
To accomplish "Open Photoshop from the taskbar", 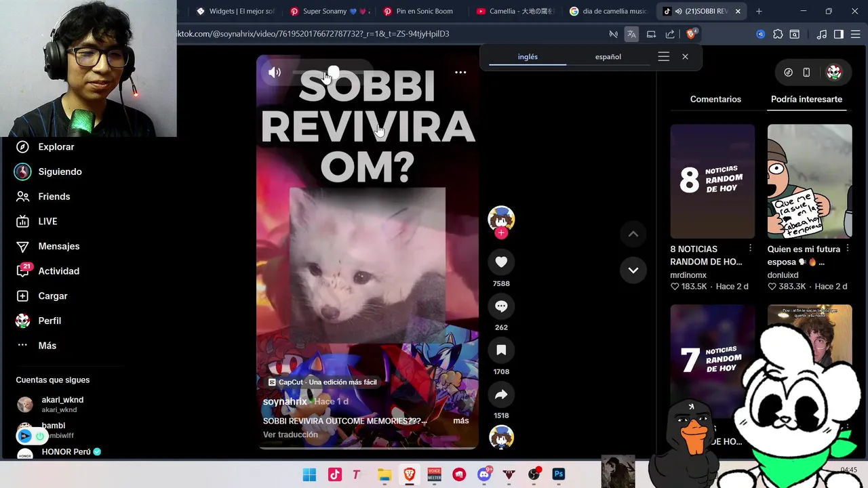I will pos(559,474).
